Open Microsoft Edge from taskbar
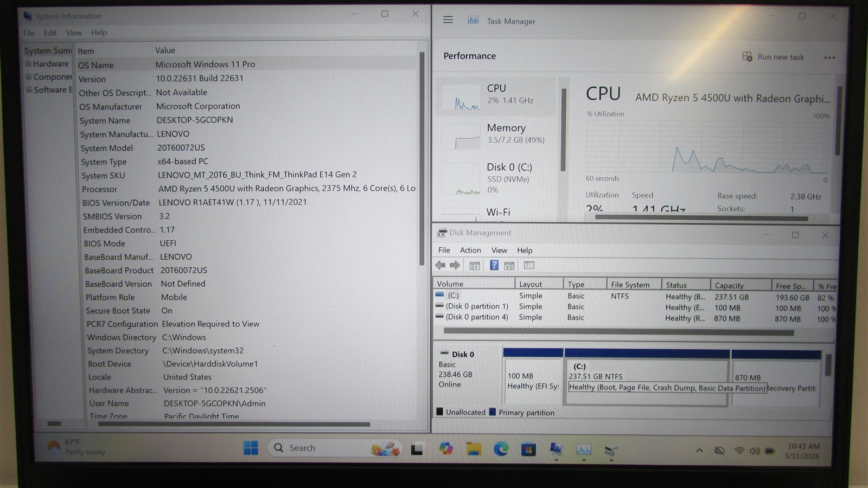Image resolution: width=868 pixels, height=488 pixels. click(501, 449)
